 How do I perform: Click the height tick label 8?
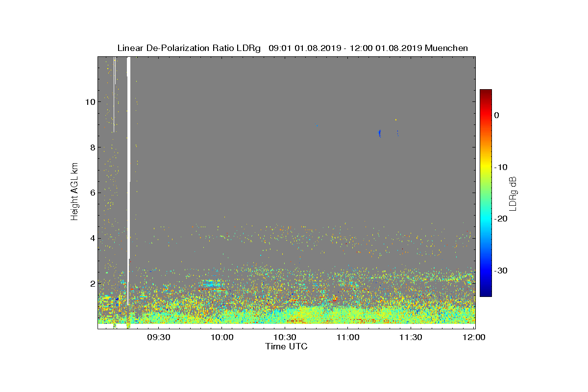click(92, 147)
